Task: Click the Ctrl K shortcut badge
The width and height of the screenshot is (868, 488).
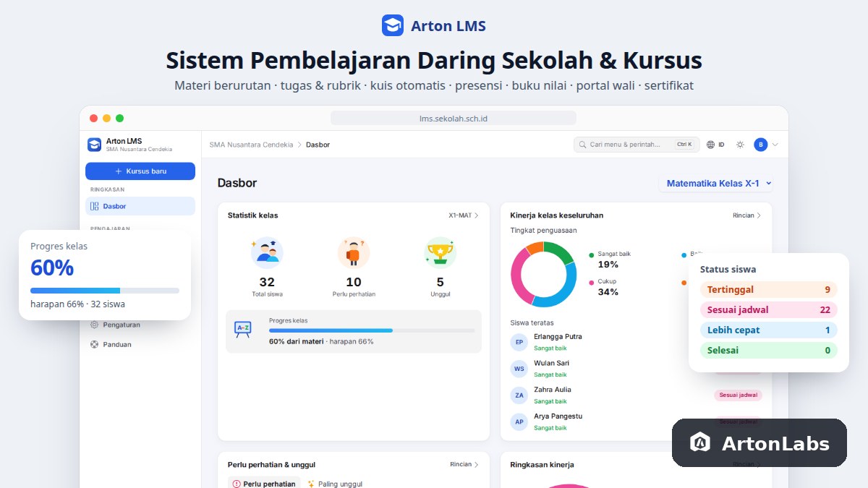Action: coord(684,145)
